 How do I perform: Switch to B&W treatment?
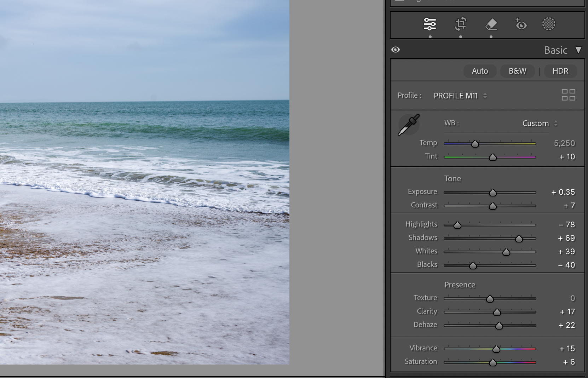tap(517, 71)
